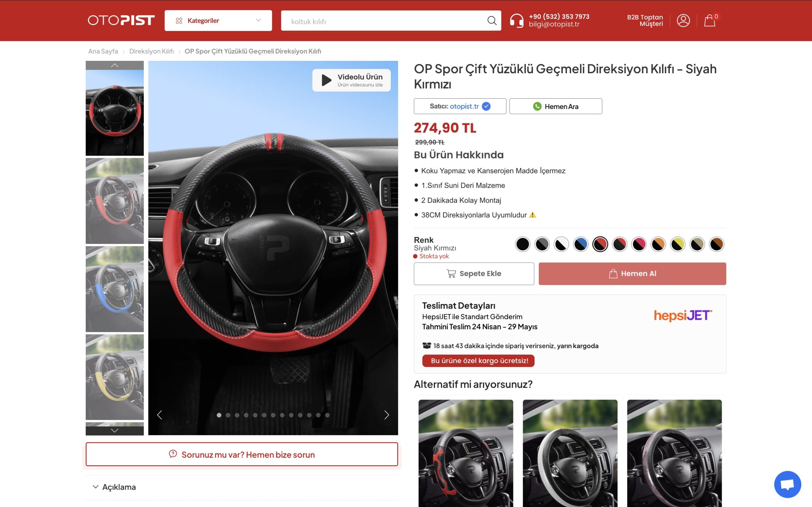Screen dimensions: 812x507
Task: Play the Videolu Ürün video
Action: pyautogui.click(x=351, y=80)
